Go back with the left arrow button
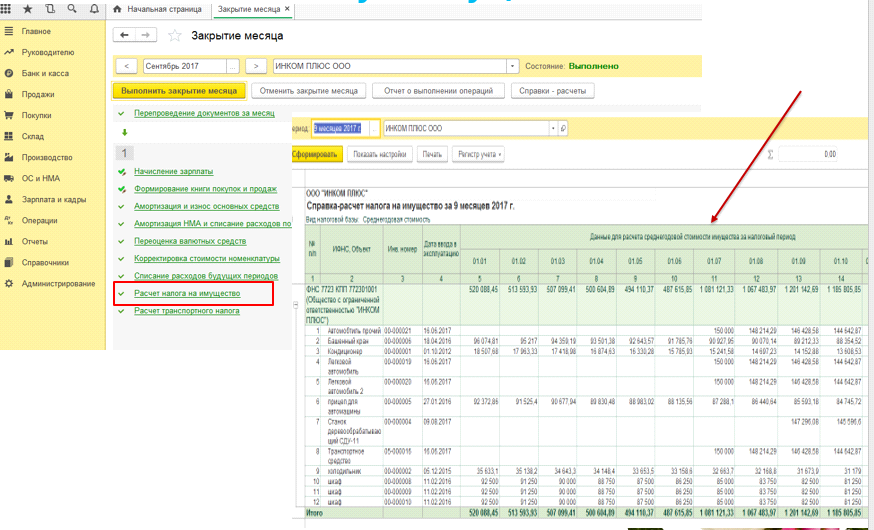This screenshot has width=874, height=530. click(x=124, y=35)
